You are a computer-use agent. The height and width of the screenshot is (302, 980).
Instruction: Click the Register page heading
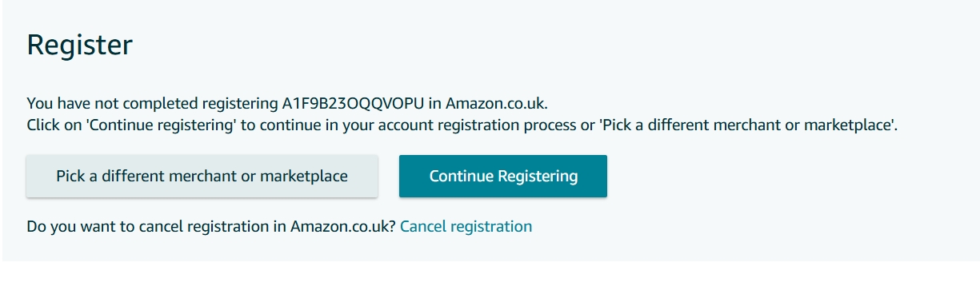pos(79,46)
